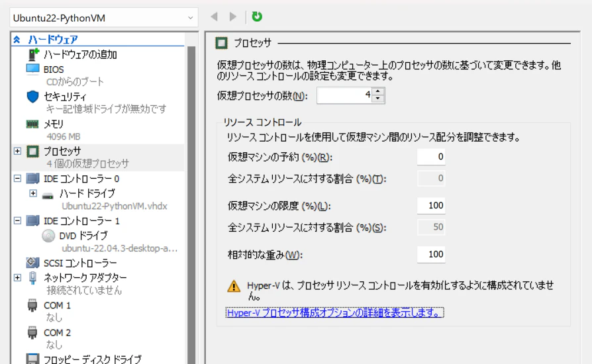The image size is (592, 364).
Task: Click the 仮想プロセッサの数 number field
Action: [x=345, y=95]
